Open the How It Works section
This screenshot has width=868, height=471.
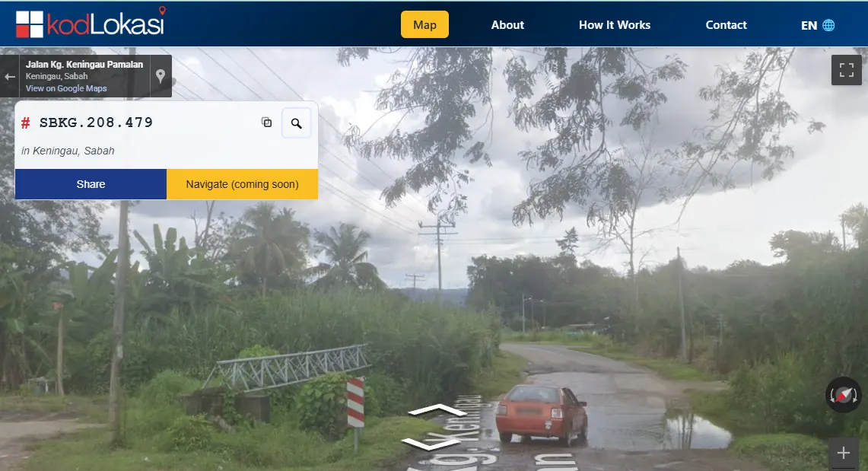click(615, 24)
